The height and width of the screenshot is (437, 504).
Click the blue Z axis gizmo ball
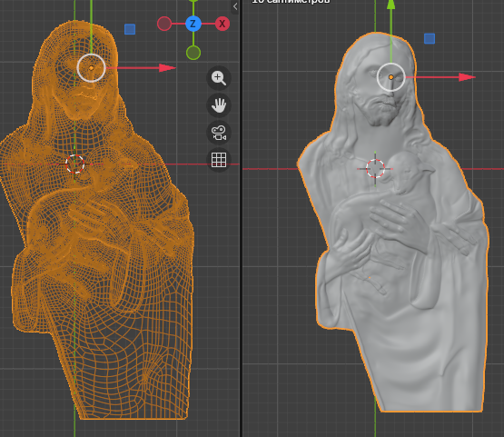[193, 24]
